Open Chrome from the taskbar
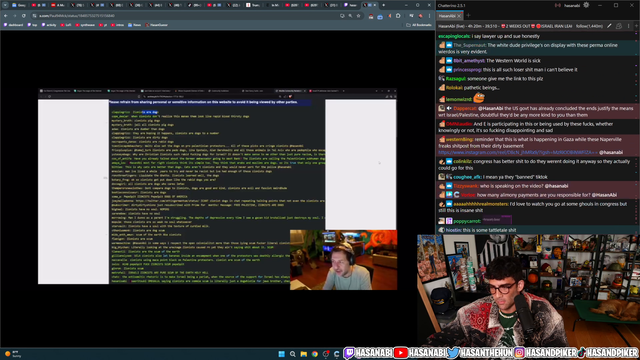This screenshot has height=360, width=640. tap(315, 354)
